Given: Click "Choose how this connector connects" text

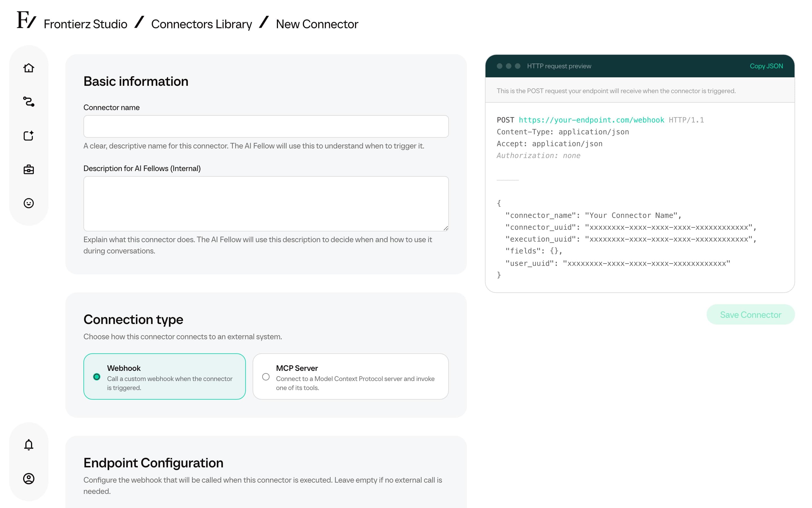Looking at the screenshot, I should point(182,337).
